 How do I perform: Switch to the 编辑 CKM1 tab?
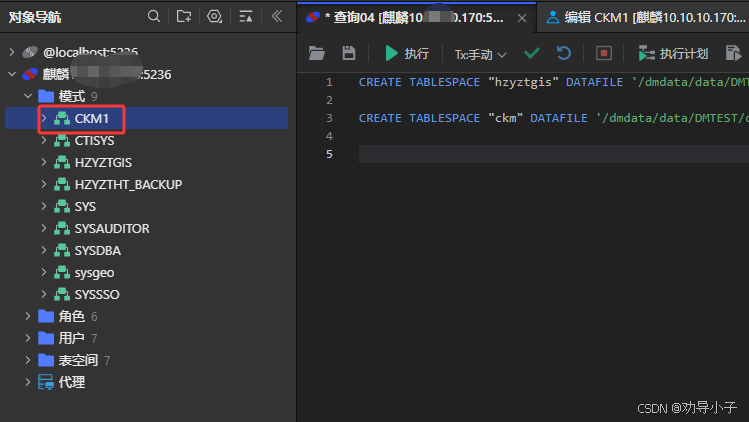coord(643,18)
